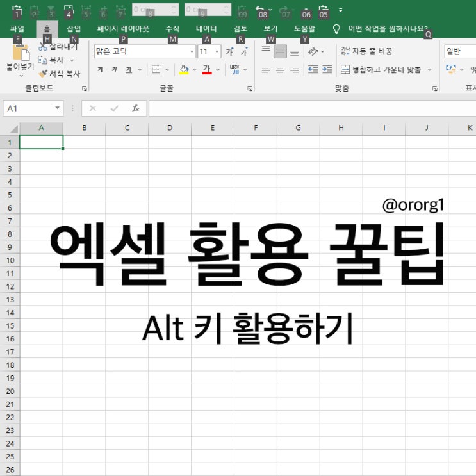The height and width of the screenshot is (476, 476).
Task: Switch to the 검토 (Review) tab
Action: coord(240,29)
